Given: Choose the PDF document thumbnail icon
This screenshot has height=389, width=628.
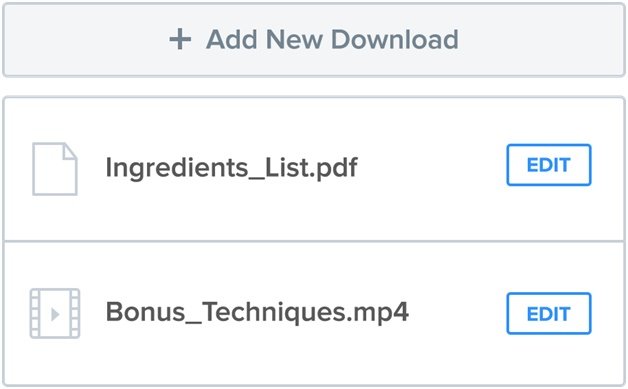Looking at the screenshot, I should pyautogui.click(x=55, y=169).
